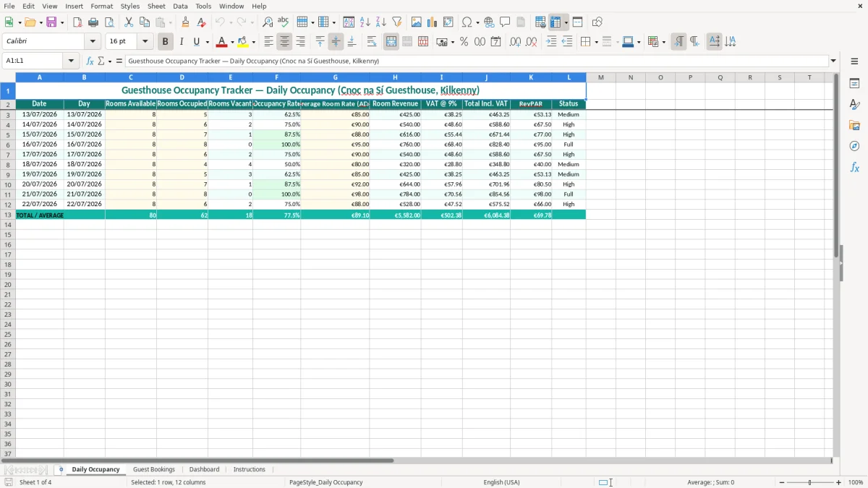Apply red font color swatch
Screen dimensions: 868x488
tap(223, 42)
